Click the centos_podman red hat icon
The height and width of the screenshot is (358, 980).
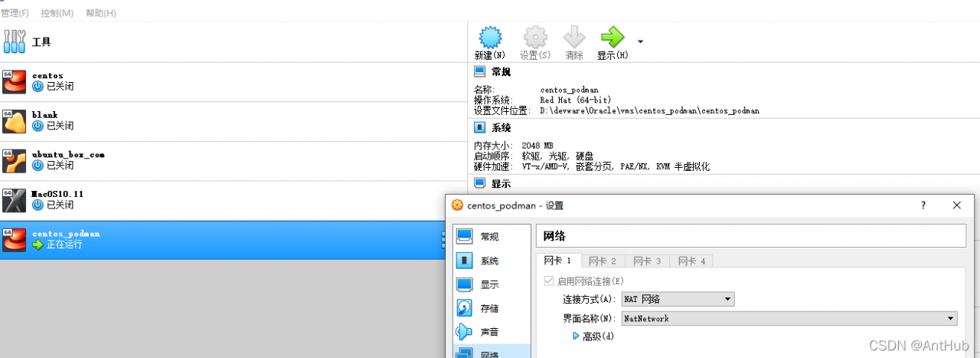15,240
